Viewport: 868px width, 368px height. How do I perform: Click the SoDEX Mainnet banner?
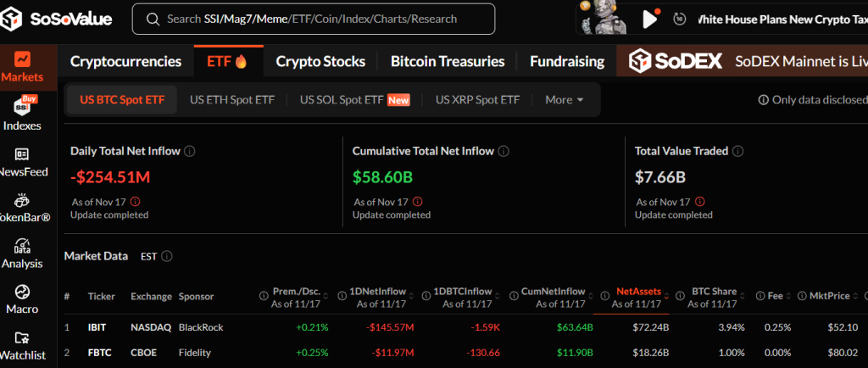click(746, 61)
